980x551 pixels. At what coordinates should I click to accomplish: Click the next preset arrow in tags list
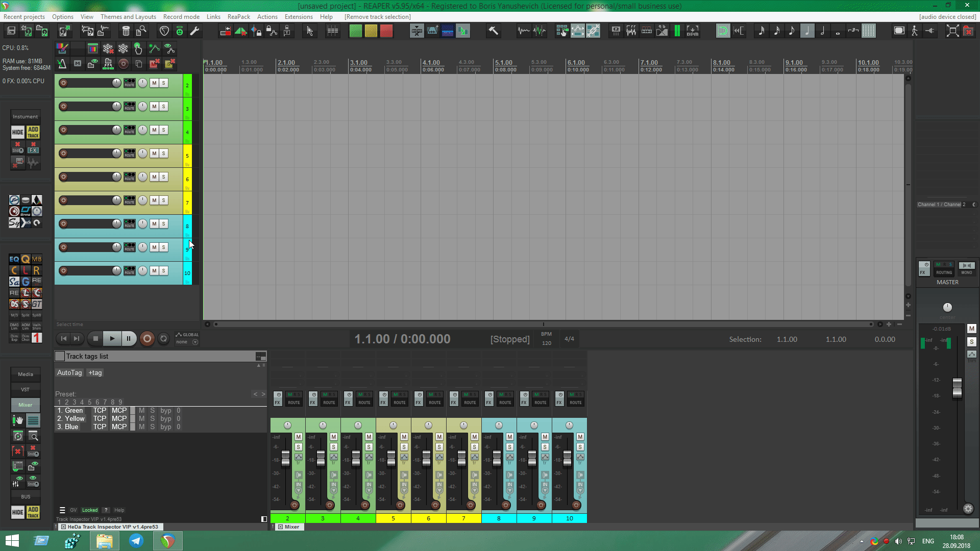click(263, 394)
